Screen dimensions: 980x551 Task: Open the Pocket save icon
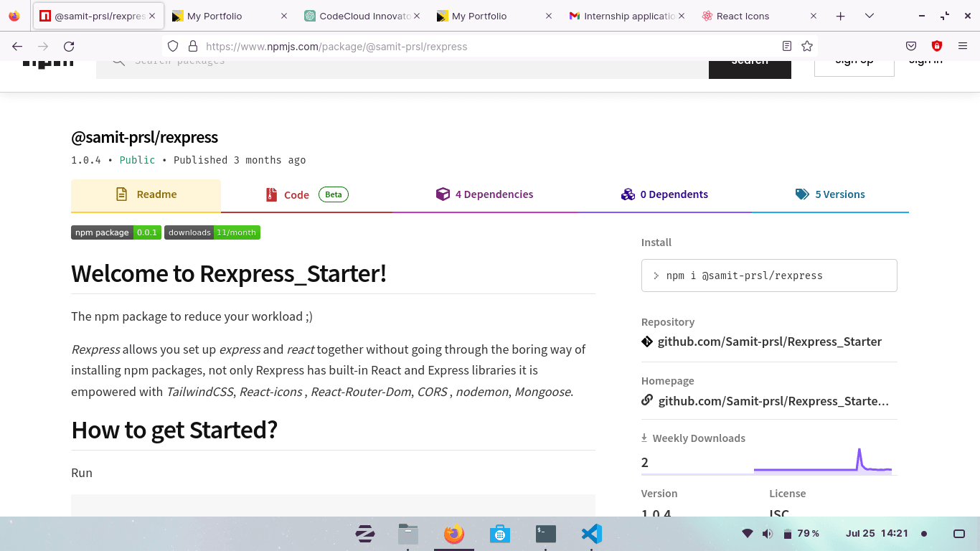pyautogui.click(x=911, y=47)
